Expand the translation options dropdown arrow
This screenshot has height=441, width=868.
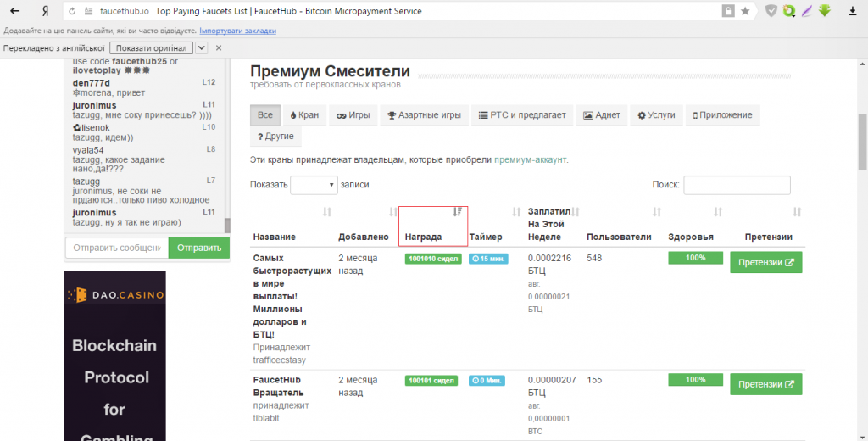pos(202,48)
